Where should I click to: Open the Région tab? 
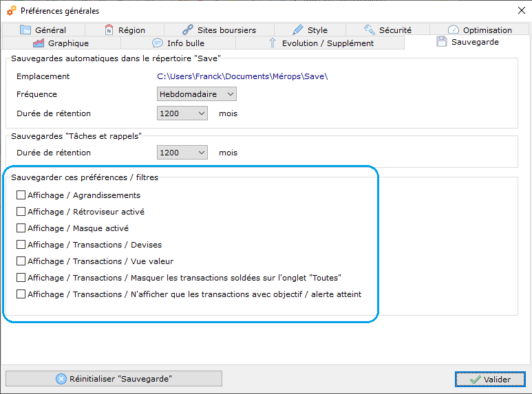[125, 30]
